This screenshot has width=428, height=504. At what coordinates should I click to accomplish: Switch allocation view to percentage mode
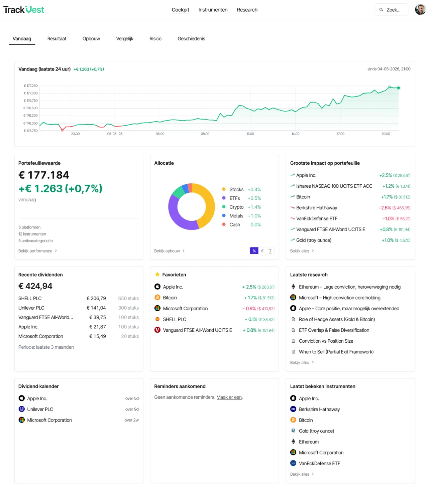coord(254,251)
